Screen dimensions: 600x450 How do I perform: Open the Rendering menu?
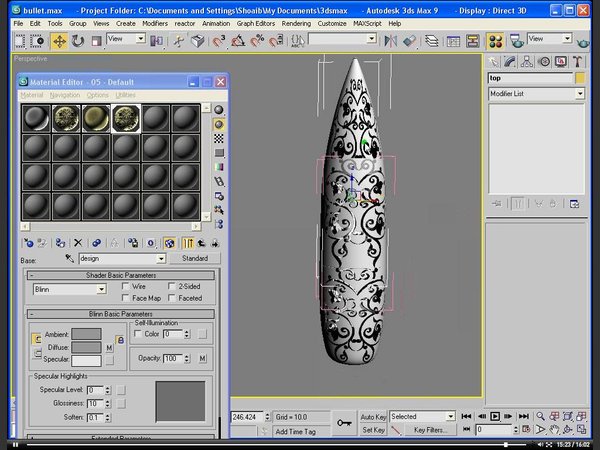point(296,22)
